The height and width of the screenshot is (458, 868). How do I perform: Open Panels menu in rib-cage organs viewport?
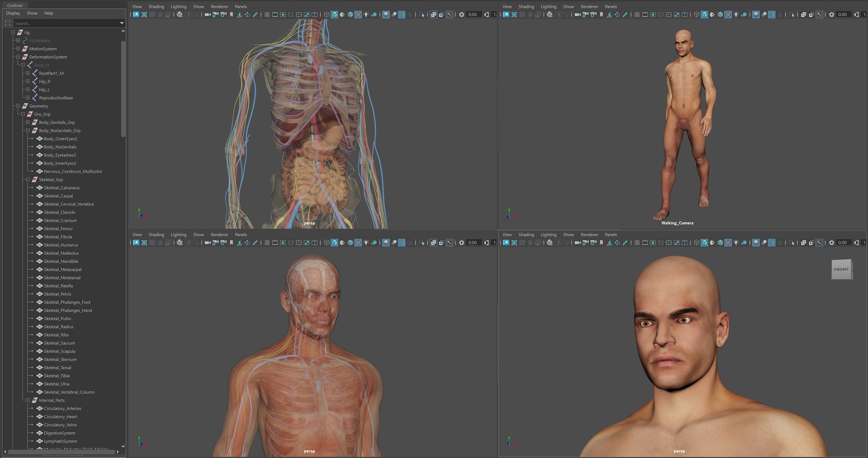[x=241, y=7]
